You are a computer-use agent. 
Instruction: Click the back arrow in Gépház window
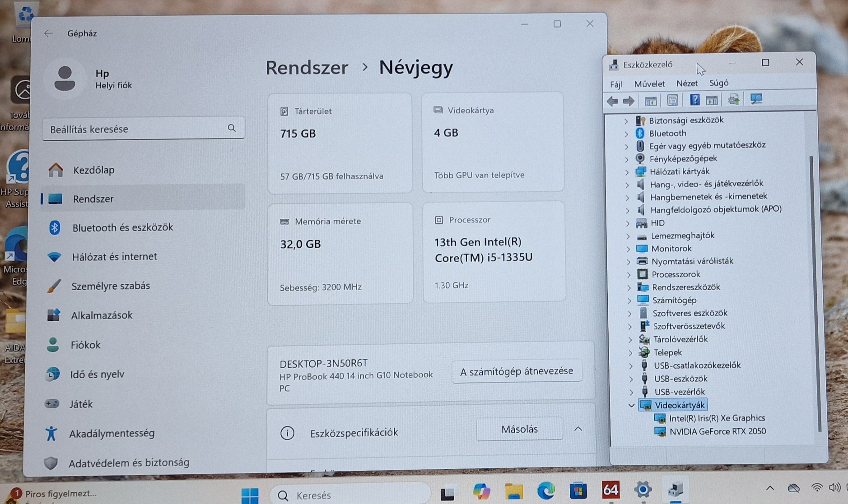pyautogui.click(x=48, y=33)
